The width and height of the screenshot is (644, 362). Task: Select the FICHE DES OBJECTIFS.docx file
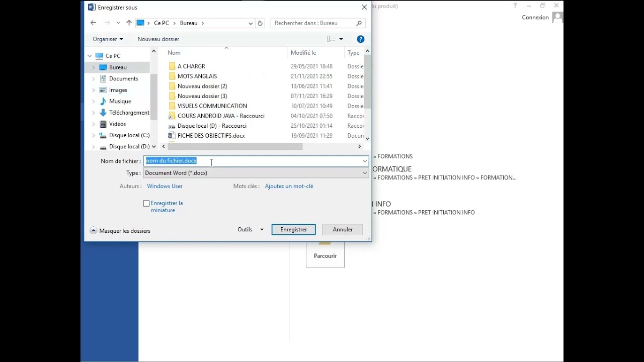point(211,136)
